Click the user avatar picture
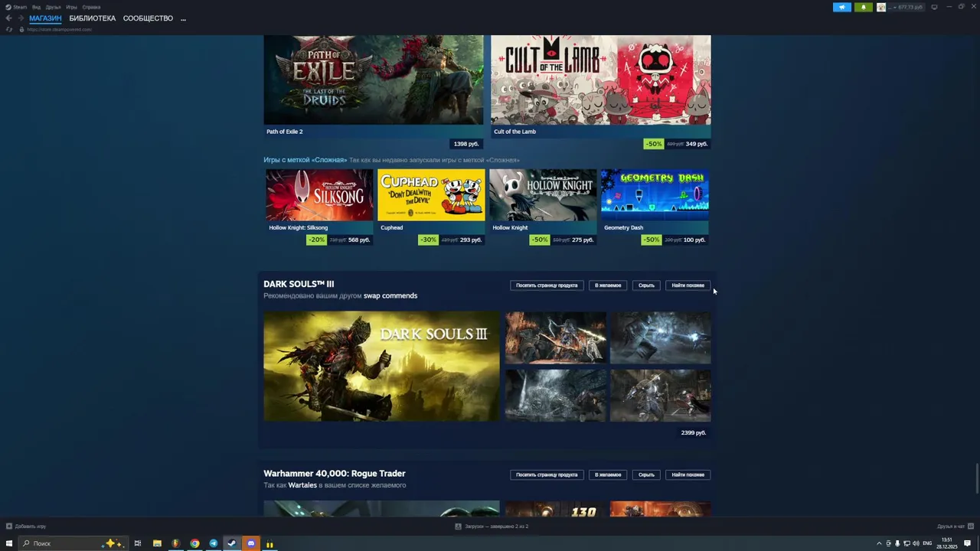The height and width of the screenshot is (551, 980). 881,7
